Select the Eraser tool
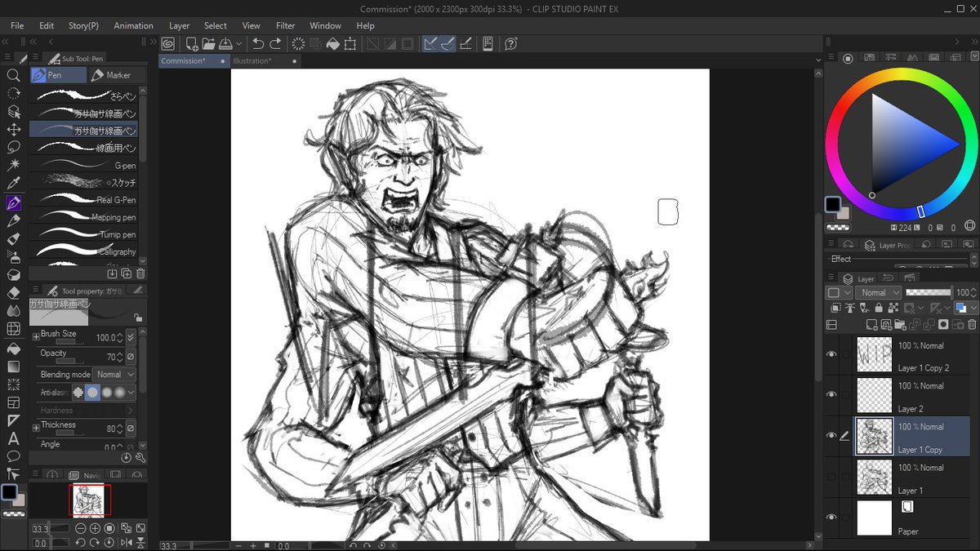Screen dimensions: 980x551 point(13,292)
